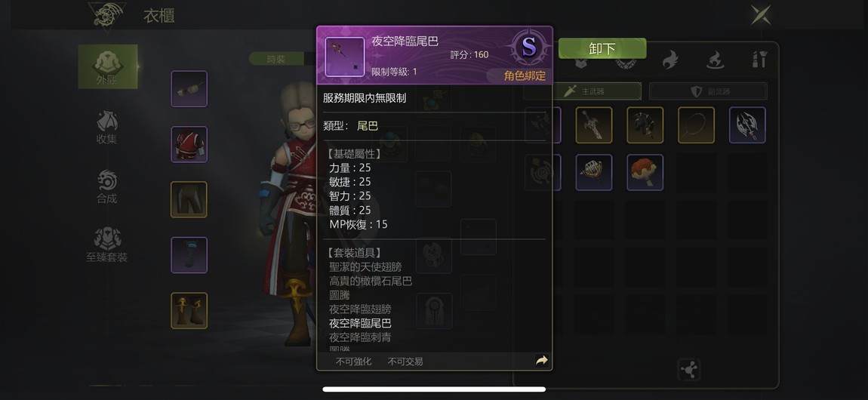Choose the orange flower bouquet weapon item
868x400 pixels.
point(645,172)
